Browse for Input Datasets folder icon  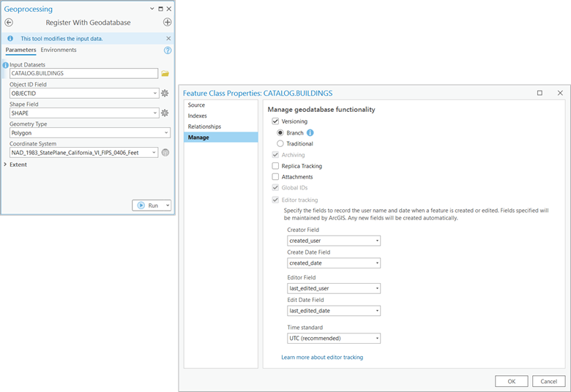[x=165, y=74]
